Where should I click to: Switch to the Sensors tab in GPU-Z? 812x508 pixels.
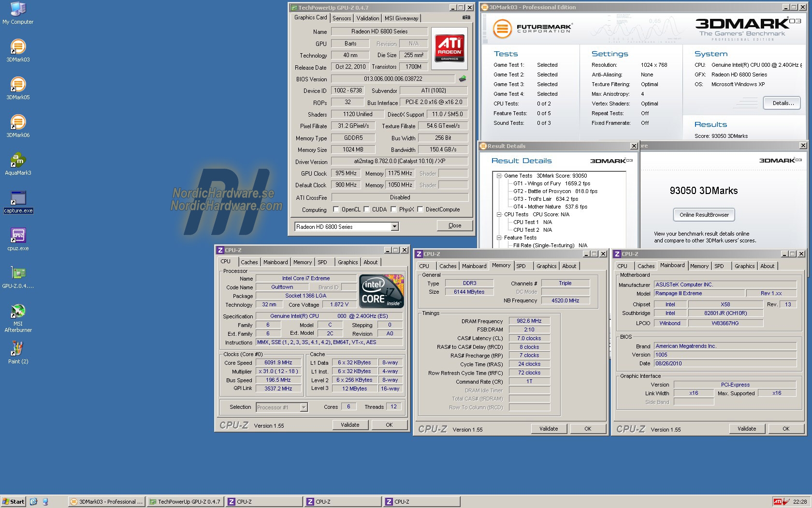coord(342,18)
